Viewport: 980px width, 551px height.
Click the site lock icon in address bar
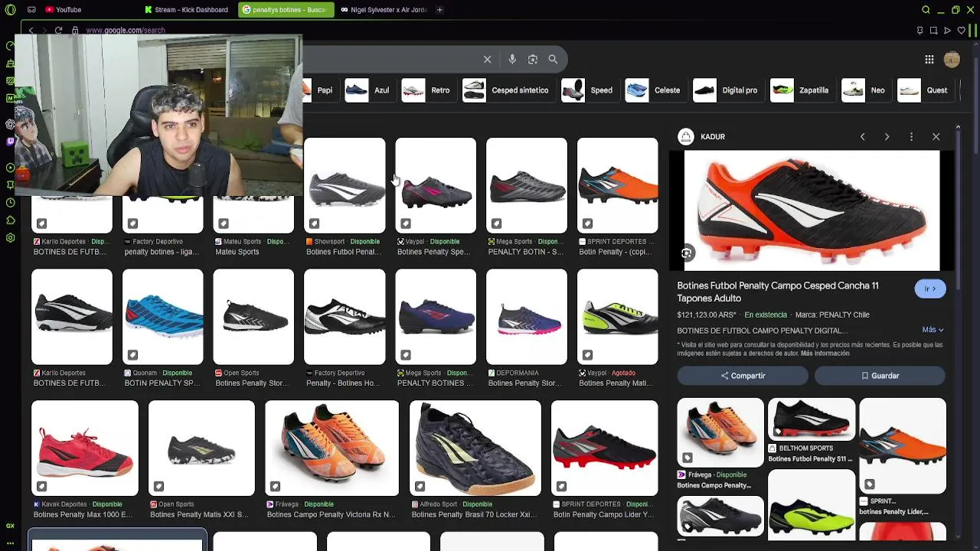point(75,31)
